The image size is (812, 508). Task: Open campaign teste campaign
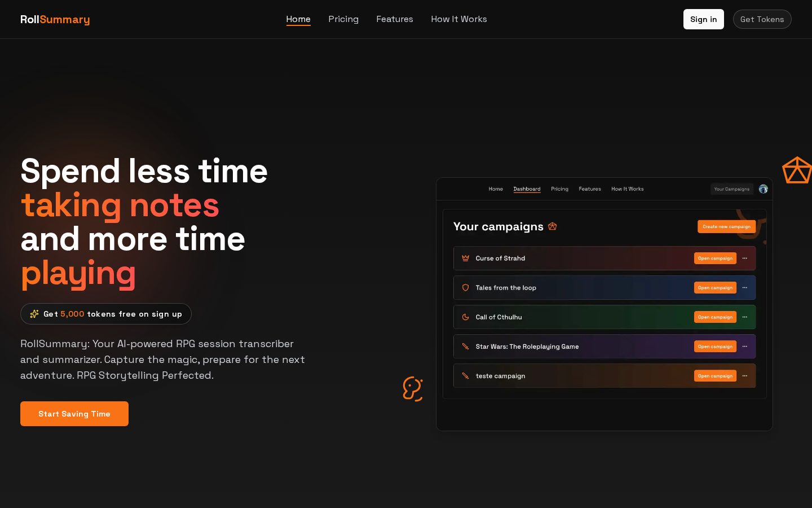715,376
